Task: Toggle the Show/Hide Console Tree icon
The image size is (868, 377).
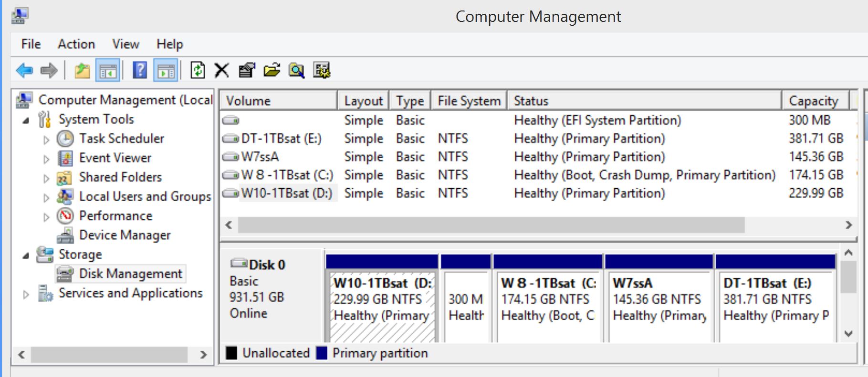Action: coord(107,71)
